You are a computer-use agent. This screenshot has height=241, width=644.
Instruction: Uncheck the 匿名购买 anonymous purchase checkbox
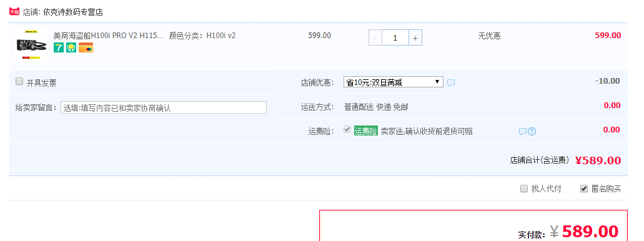click(x=584, y=189)
